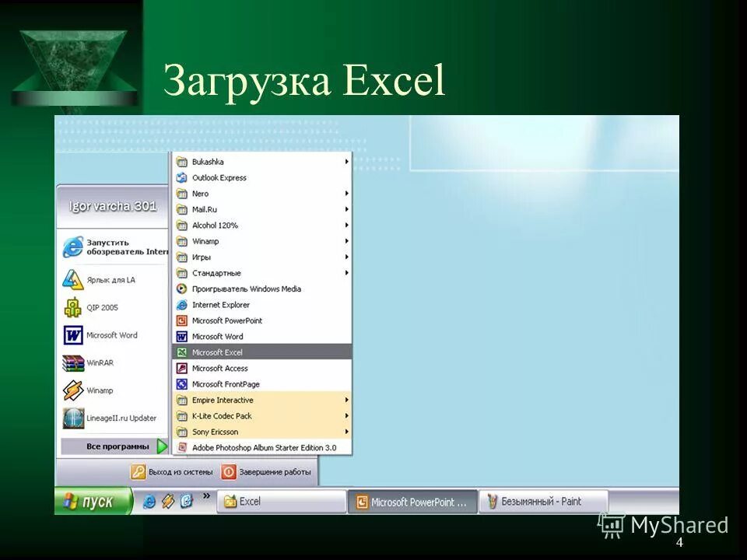Launch Microsoft PowerPoint from programs list

coord(262,320)
